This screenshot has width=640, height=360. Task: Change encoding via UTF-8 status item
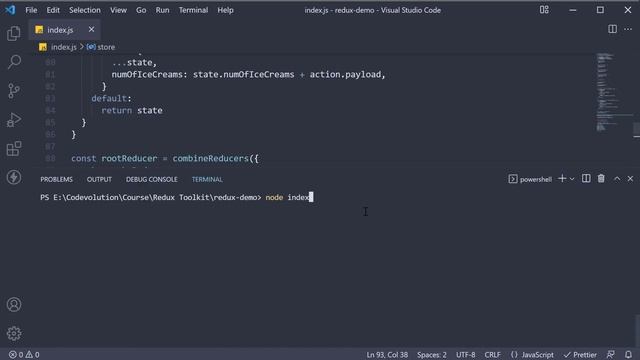click(x=465, y=355)
